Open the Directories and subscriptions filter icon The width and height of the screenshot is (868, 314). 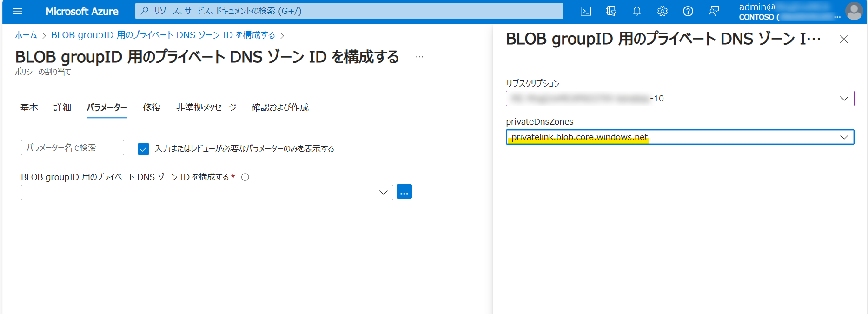[611, 11]
